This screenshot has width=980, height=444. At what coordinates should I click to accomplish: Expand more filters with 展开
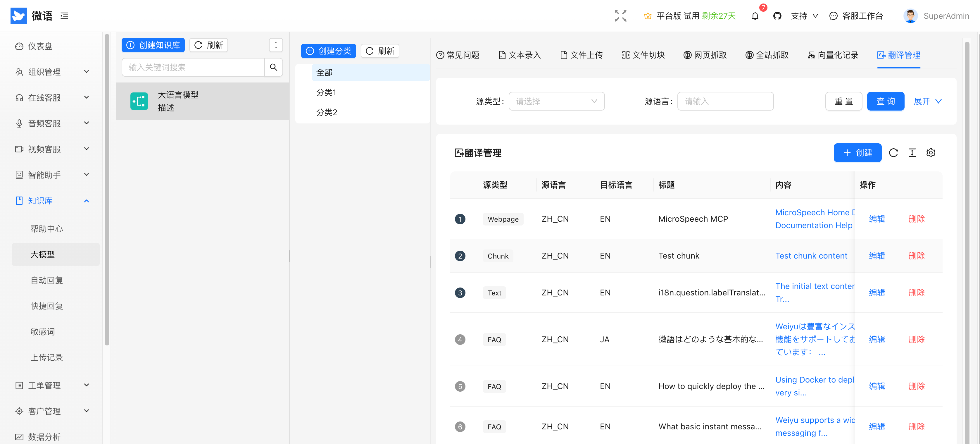(927, 101)
